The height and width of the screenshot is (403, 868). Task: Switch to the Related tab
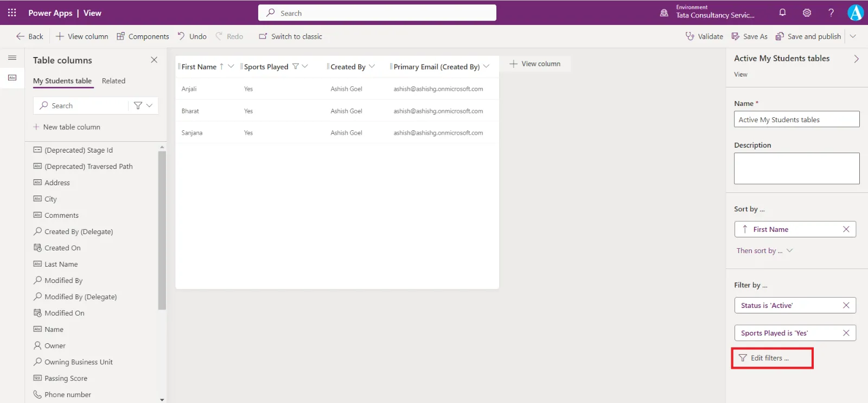point(113,81)
